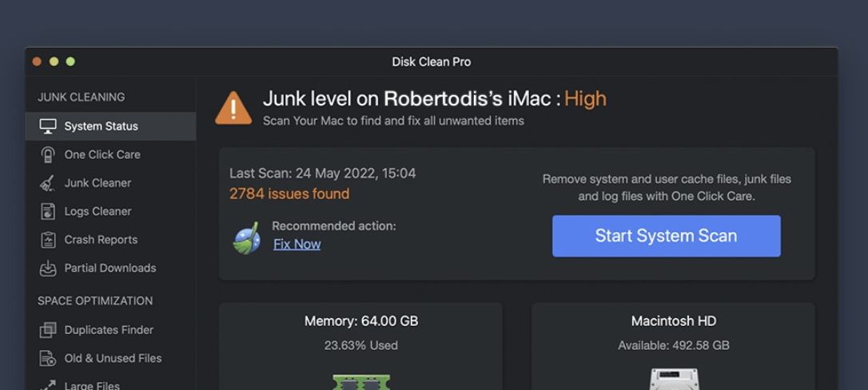Click the Duplicates Finder icon
868x390 pixels.
pyautogui.click(x=48, y=330)
